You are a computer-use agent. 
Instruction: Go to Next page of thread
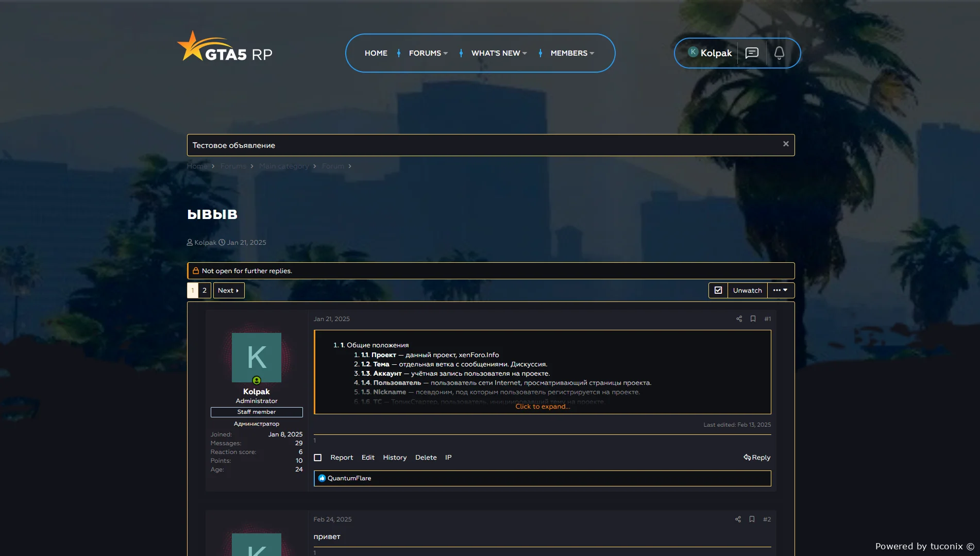tap(229, 291)
